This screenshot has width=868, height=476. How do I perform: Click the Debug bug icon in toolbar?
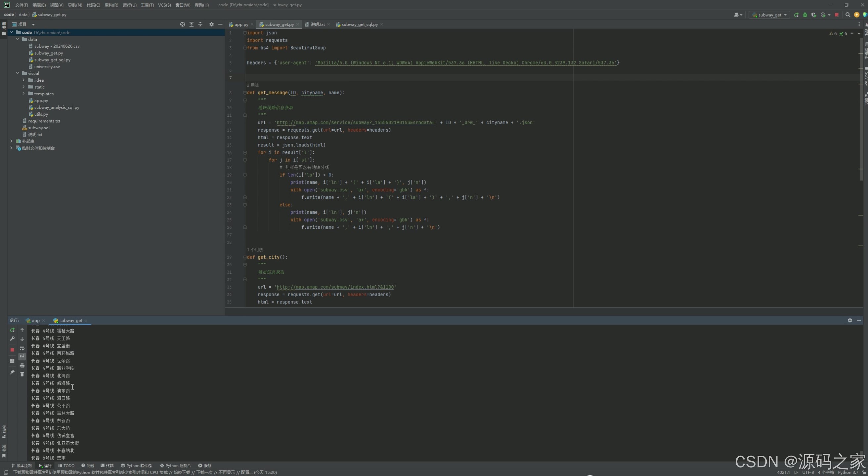(x=805, y=15)
